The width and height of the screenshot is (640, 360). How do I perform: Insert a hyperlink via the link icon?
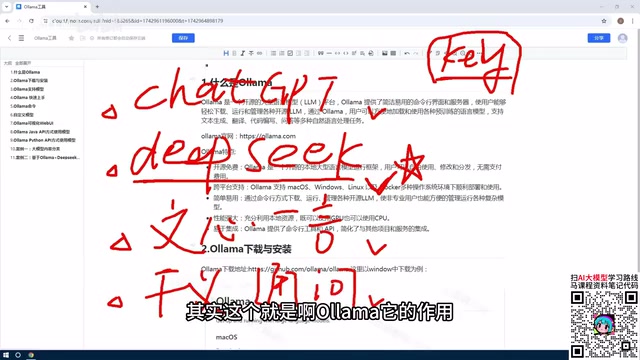pos(259,53)
